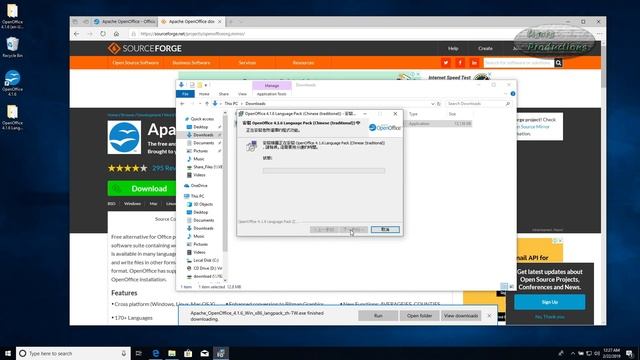Open SourceForge's Twitter icon
The image size is (640, 360).
[x=446, y=62]
